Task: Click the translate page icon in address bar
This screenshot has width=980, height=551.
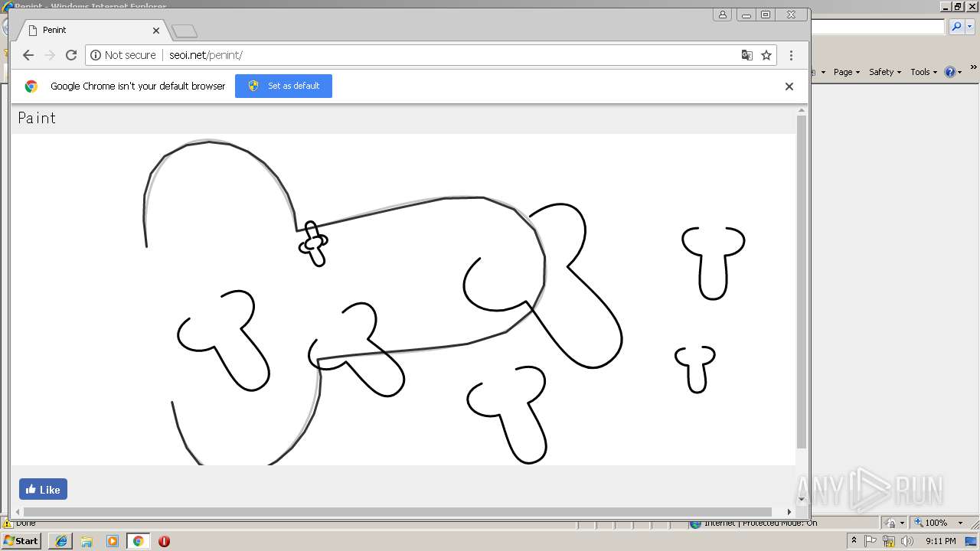Action: pyautogui.click(x=746, y=55)
